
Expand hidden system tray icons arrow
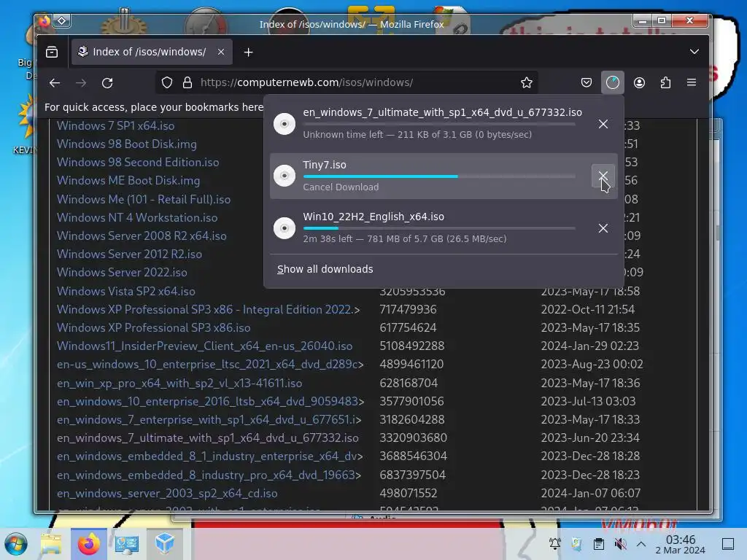(x=641, y=544)
